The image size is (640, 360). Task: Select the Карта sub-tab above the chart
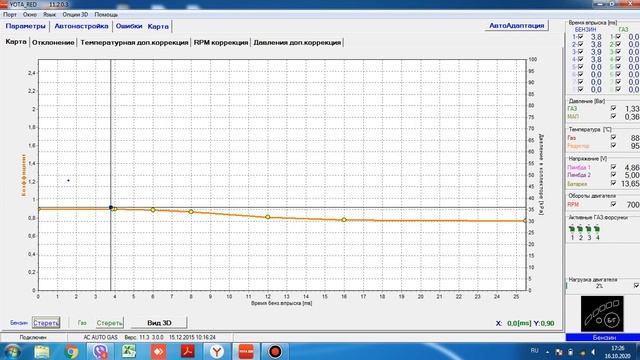click(x=16, y=42)
